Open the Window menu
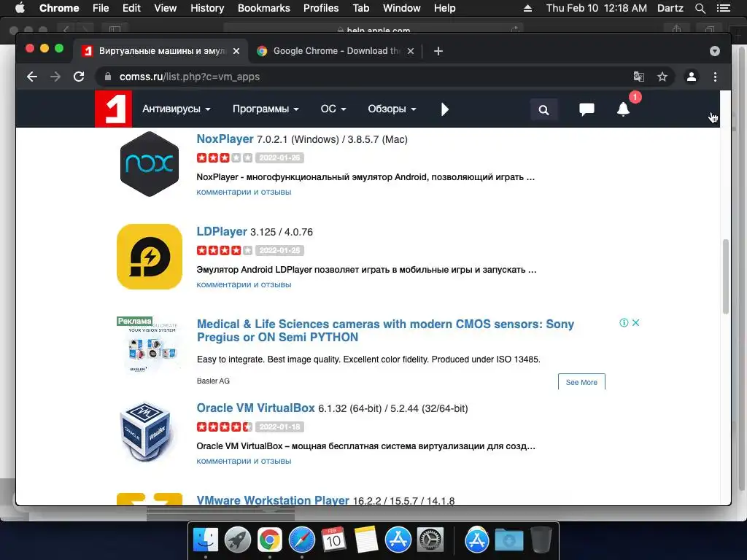 pyautogui.click(x=402, y=8)
